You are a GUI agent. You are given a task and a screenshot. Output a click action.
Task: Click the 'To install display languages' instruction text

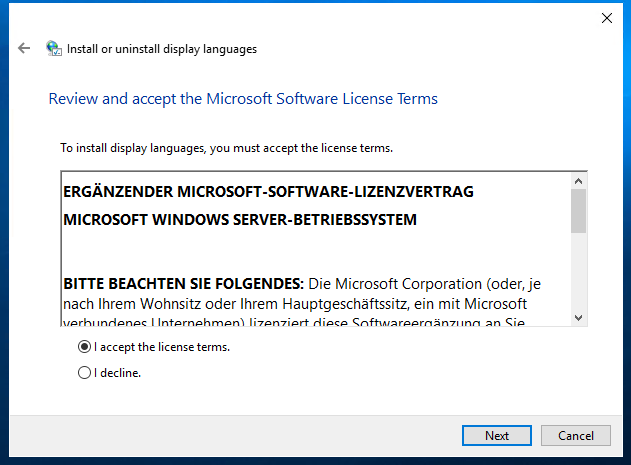click(226, 148)
